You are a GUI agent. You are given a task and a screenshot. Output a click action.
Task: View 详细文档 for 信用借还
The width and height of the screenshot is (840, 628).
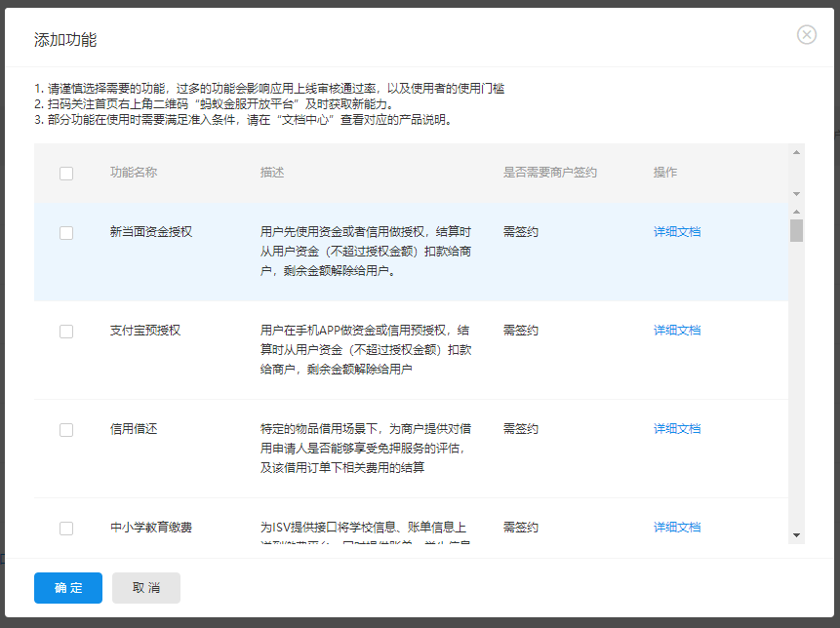point(677,429)
